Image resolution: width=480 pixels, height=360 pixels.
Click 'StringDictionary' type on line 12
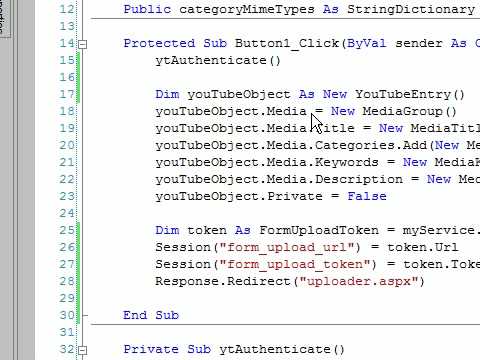tap(411, 9)
